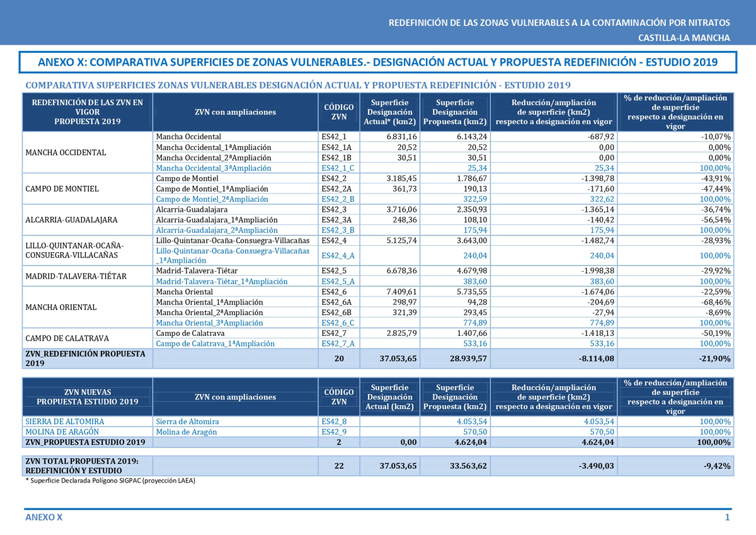
Task: Select the -21,90% total percentage cell
Action: (712, 359)
